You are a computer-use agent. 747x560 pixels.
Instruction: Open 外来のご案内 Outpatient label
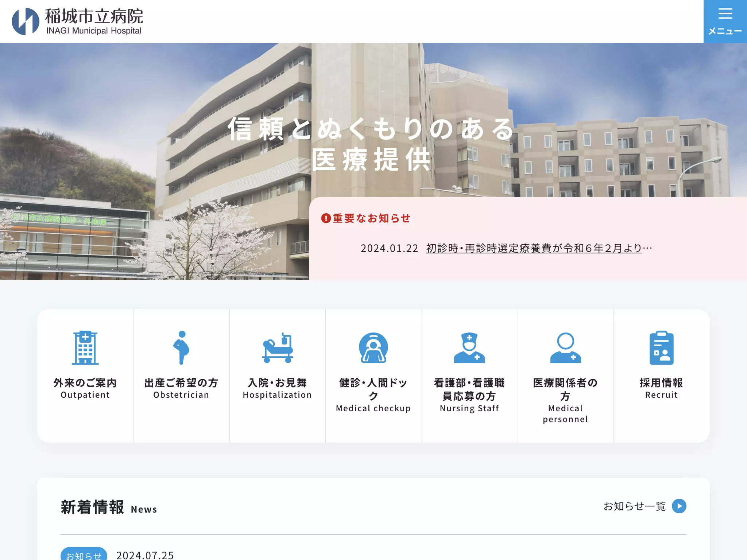[85, 388]
